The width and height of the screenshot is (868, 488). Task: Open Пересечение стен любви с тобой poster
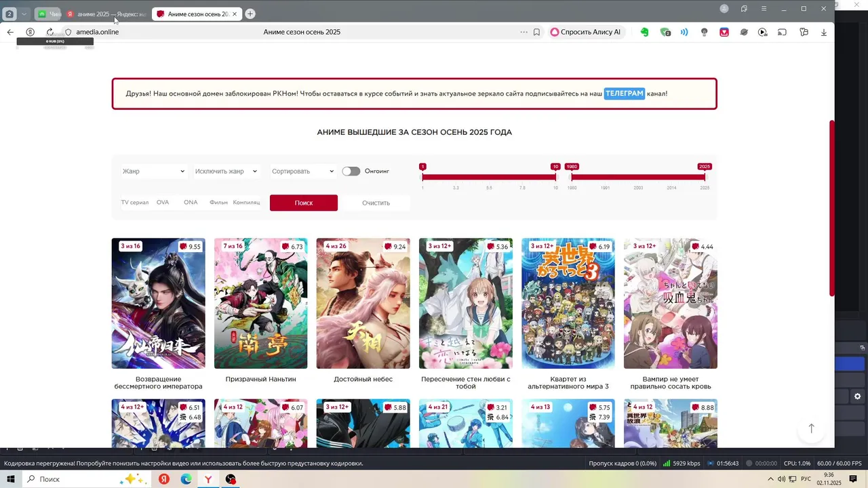[x=465, y=304]
